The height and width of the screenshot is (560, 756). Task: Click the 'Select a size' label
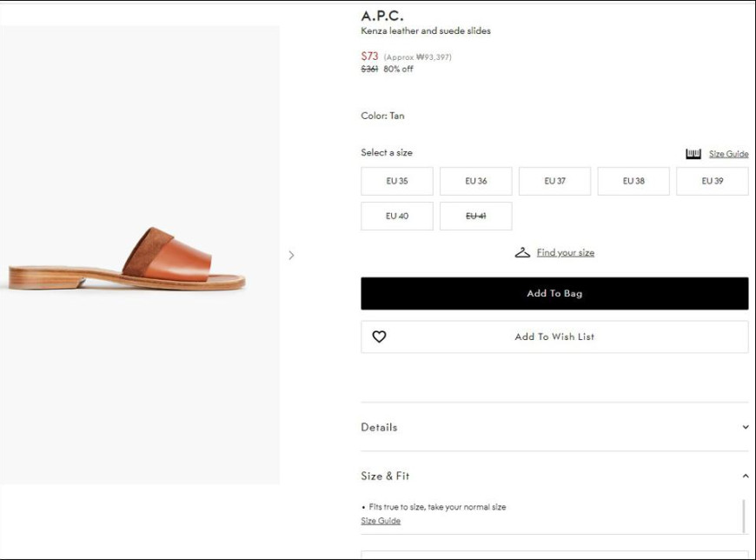click(387, 152)
